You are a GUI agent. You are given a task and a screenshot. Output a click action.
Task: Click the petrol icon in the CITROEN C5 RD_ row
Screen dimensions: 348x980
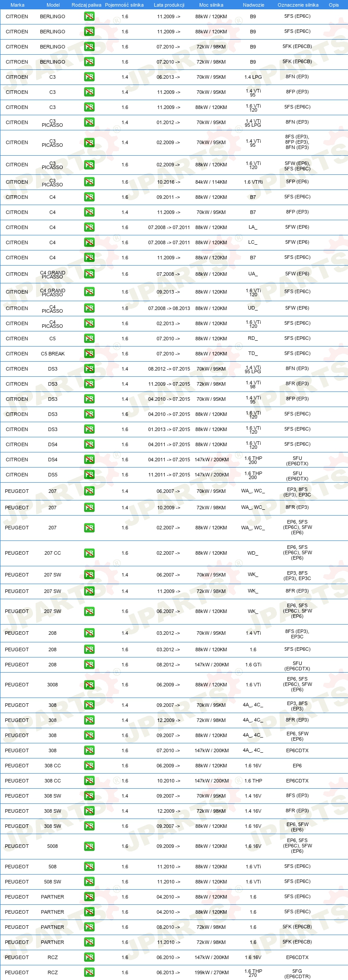click(89, 339)
